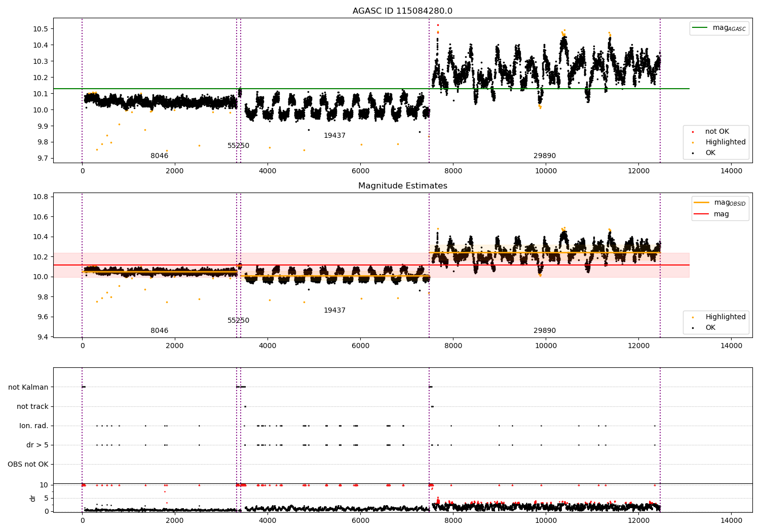Click the red 'mag' legend line sample

coord(701,214)
